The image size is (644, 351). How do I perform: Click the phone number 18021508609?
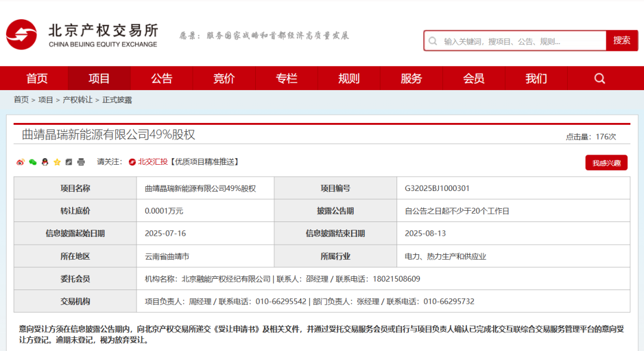click(397, 279)
